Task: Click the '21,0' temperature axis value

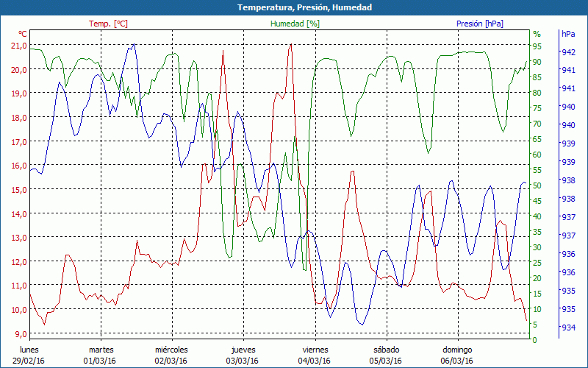Action: [x=18, y=46]
